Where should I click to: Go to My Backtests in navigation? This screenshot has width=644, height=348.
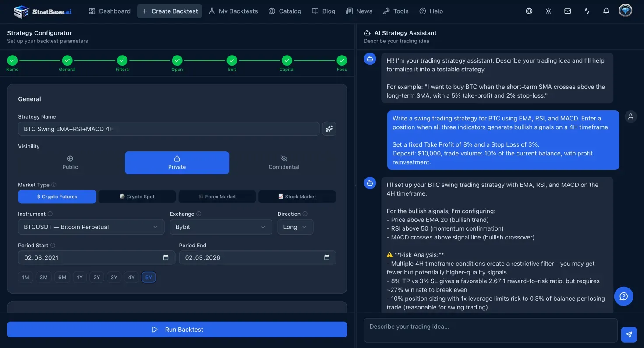point(233,11)
